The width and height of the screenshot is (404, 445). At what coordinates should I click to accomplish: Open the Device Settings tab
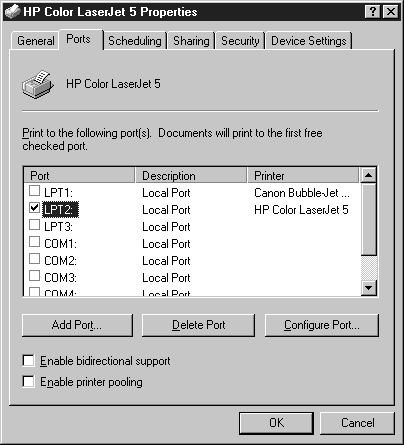[x=309, y=41]
